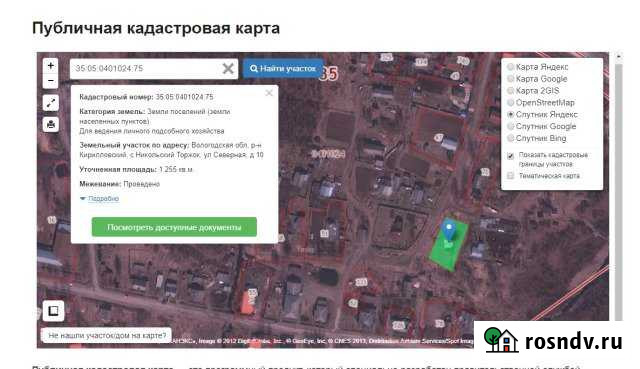Clear the cadastral number search field
This screenshot has width=640, height=369.
228,69
